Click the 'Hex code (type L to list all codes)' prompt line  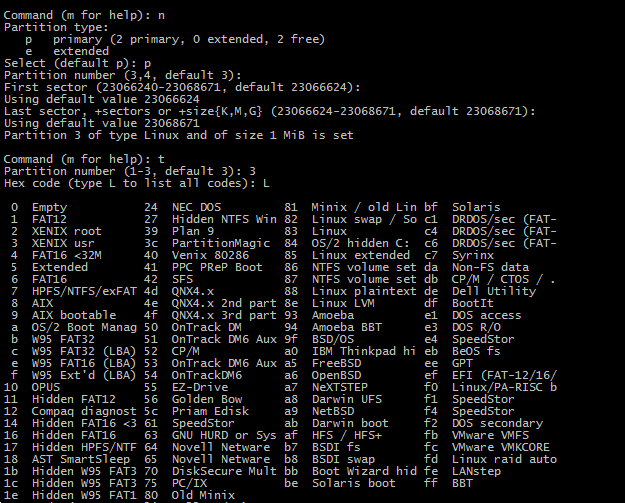click(137, 183)
